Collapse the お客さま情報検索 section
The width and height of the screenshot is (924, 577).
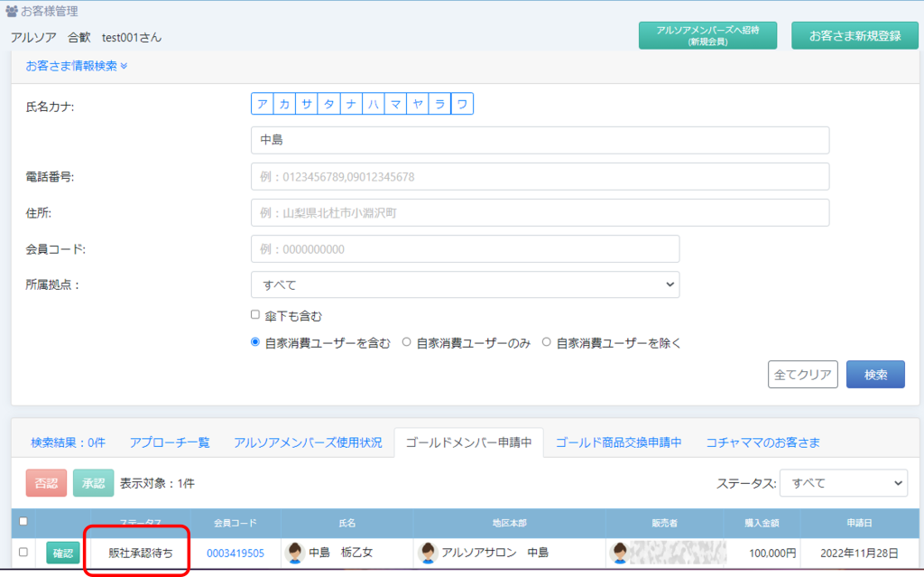point(77,65)
